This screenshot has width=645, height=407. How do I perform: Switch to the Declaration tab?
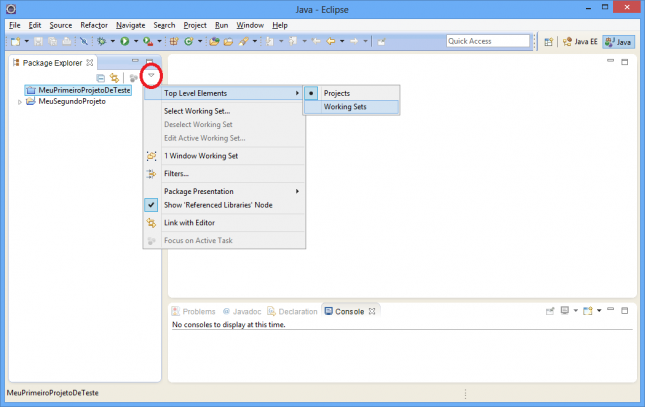(x=292, y=312)
